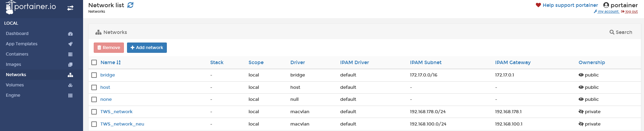Tick the select-all checkbox in the header

coord(94,62)
